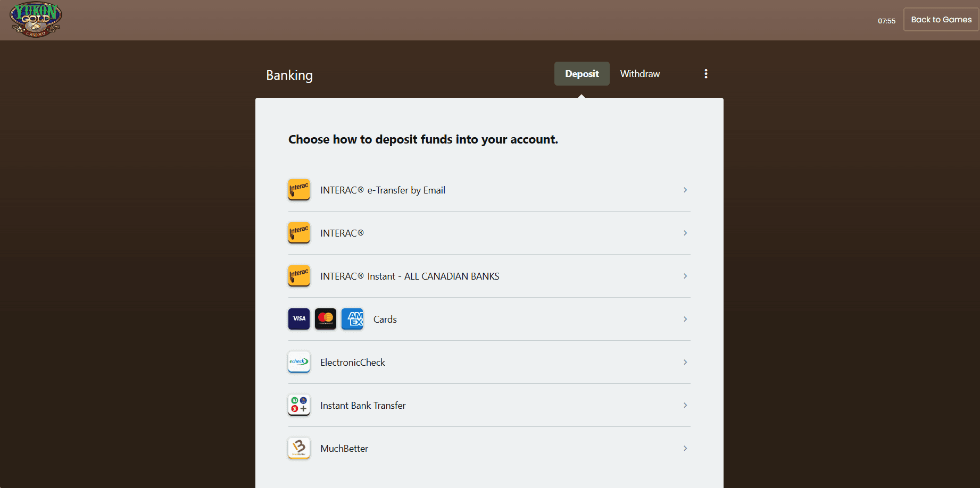Select the Deposit tab

[582, 74]
